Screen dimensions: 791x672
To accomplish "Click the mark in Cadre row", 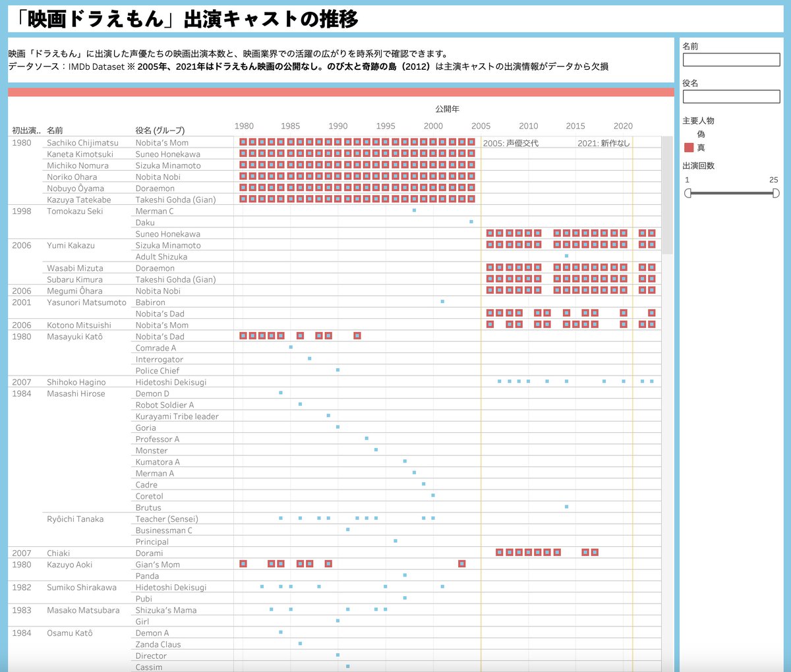I will [423, 484].
